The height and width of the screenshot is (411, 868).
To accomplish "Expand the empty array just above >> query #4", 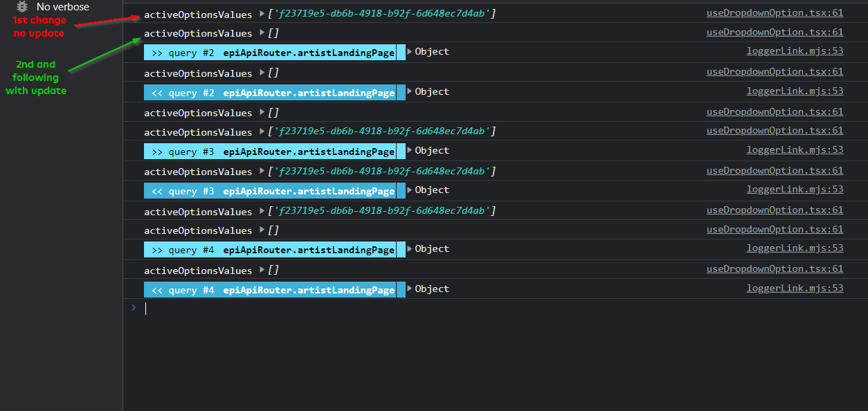I will pyautogui.click(x=262, y=230).
